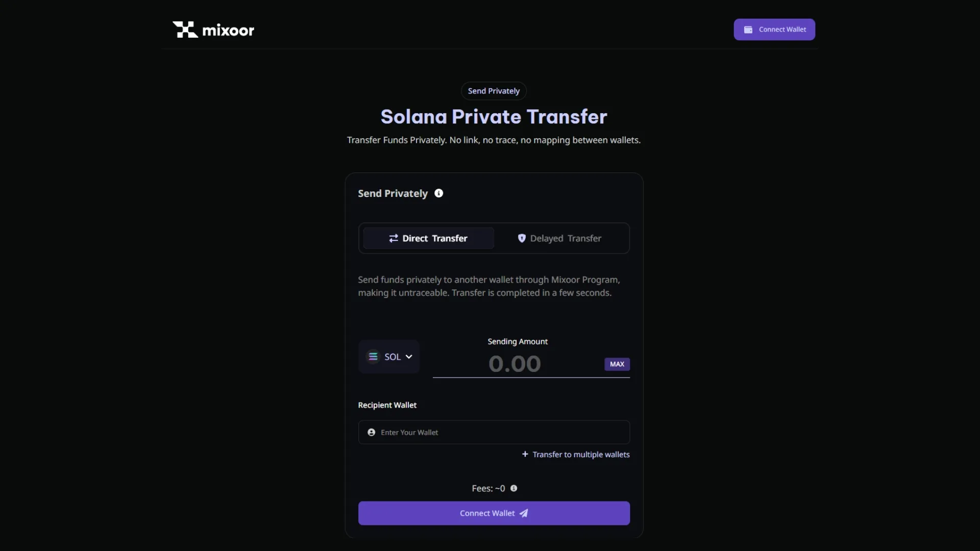This screenshot has height=551, width=980.
Task: Click the bottom Connect Wallet button
Action: point(494,513)
